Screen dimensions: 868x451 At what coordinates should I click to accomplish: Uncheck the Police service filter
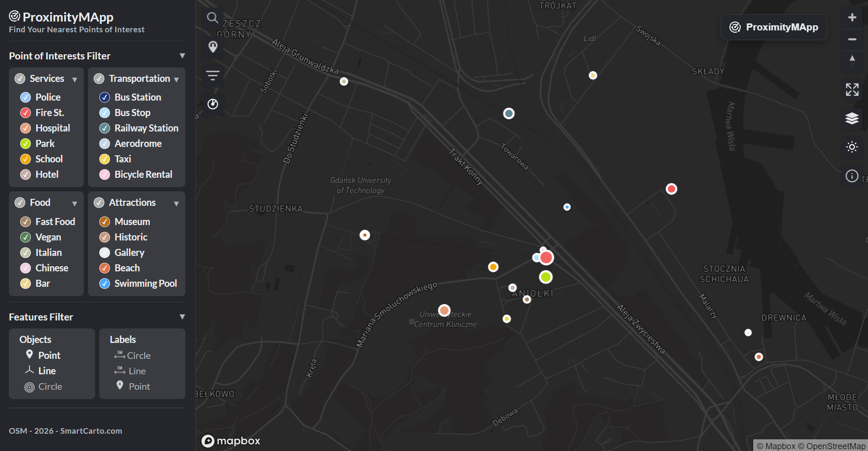[x=25, y=97]
